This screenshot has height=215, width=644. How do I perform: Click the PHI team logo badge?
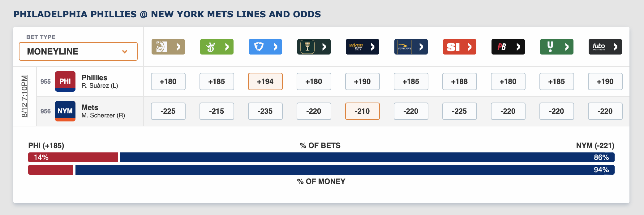coord(65,81)
